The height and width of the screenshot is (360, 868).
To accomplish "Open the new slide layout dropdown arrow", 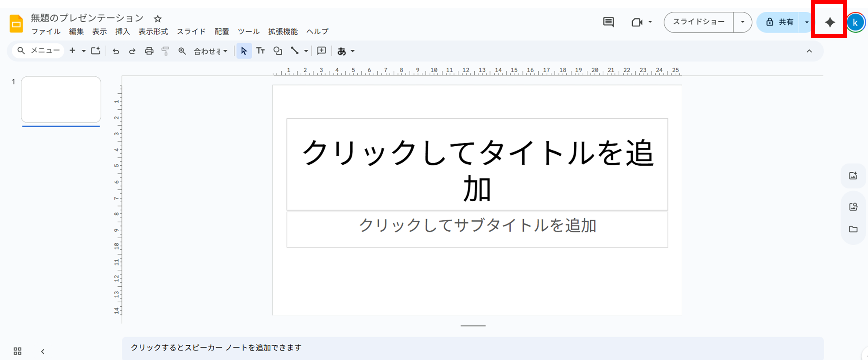I will click(x=83, y=51).
